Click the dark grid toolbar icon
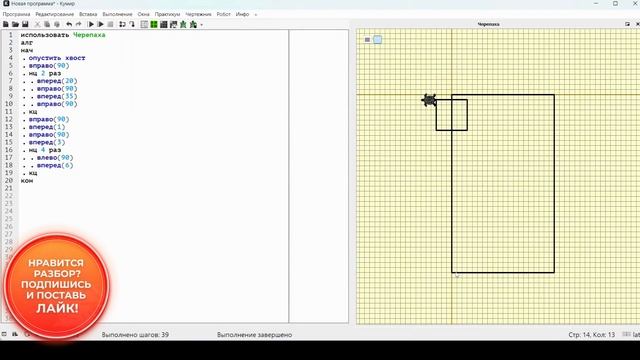 click(164, 24)
